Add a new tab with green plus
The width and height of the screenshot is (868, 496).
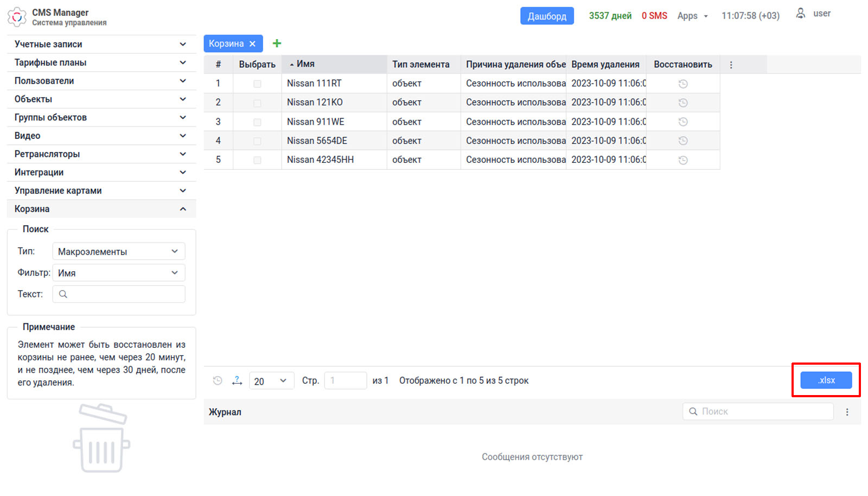pos(277,43)
